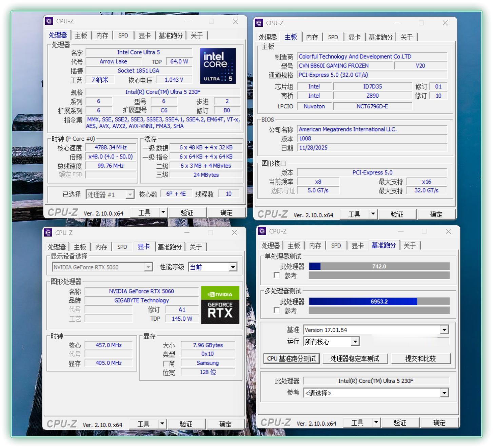This screenshot has height=448, width=493.
Task: Click the 倍频 value x48.0 (4.0 - 50.0)
Action: point(111,157)
